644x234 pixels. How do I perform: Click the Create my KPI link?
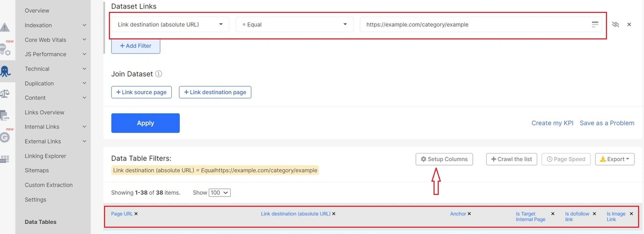click(x=552, y=123)
